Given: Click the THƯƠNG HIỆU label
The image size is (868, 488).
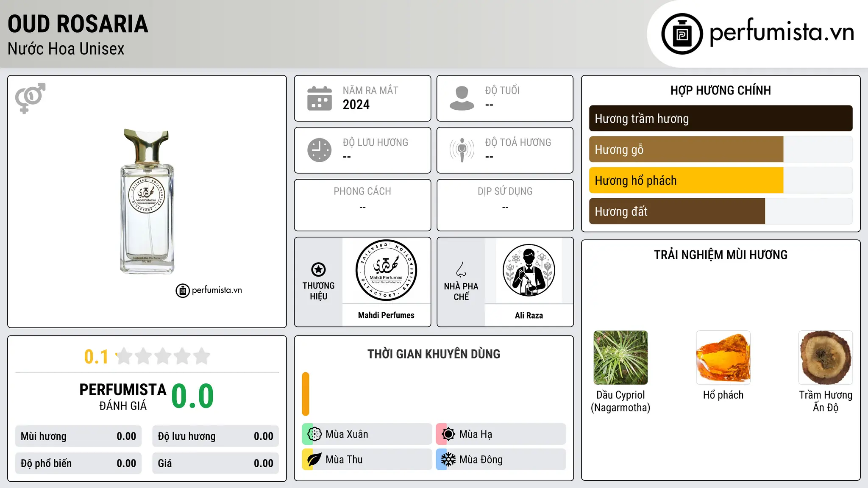Looking at the screenshot, I should coord(318,291).
